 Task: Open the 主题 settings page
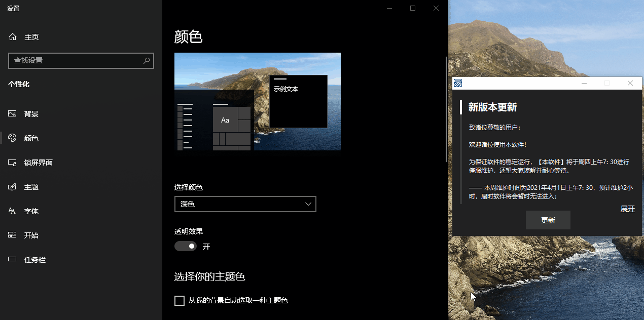[x=81, y=187]
